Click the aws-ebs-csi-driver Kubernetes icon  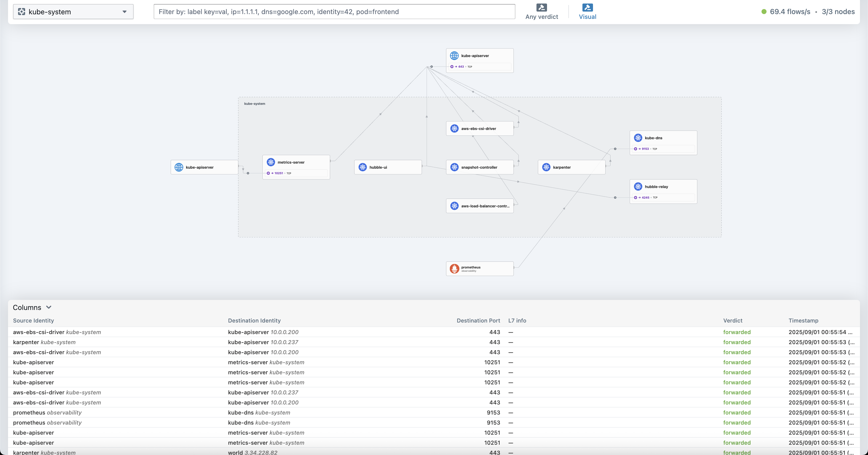click(454, 128)
